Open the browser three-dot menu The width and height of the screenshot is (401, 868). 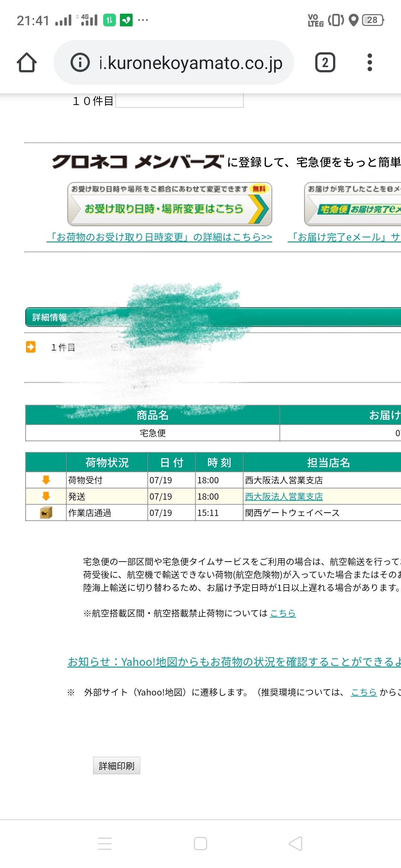click(369, 62)
